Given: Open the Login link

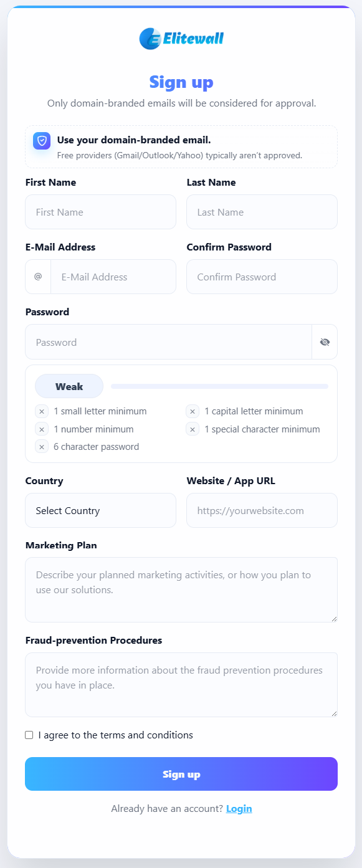Looking at the screenshot, I should 239,808.
